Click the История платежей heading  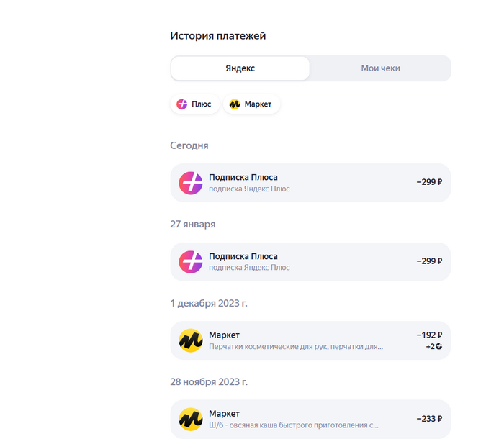pos(217,36)
